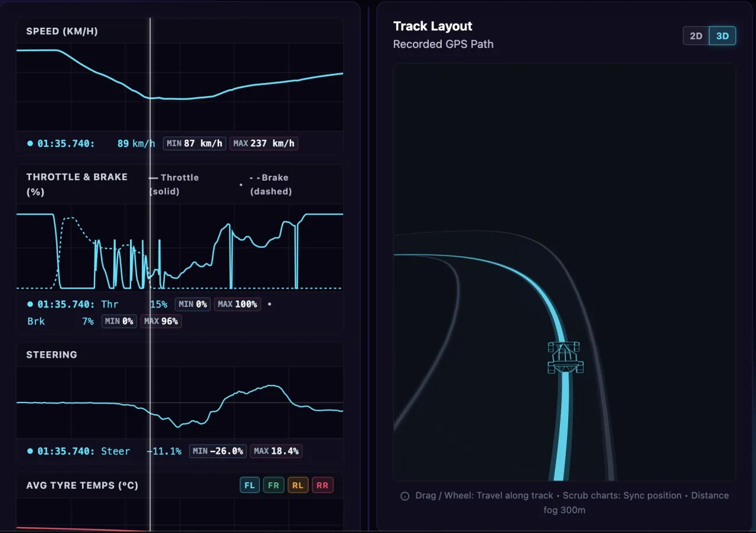The width and height of the screenshot is (756, 533).
Task: Click the speed chart line plot
Action: click(x=180, y=86)
